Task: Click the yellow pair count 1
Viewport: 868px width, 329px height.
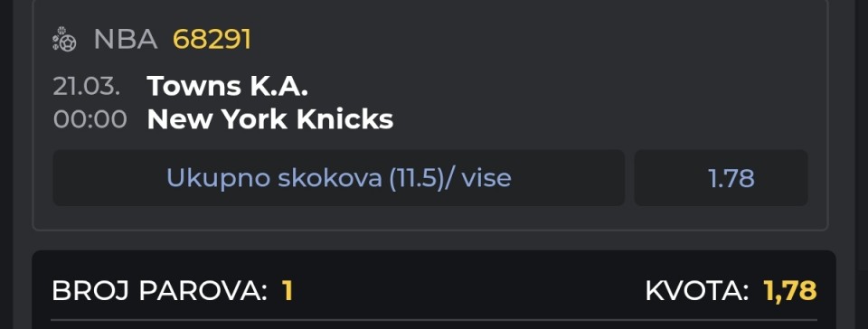Action: (287, 291)
